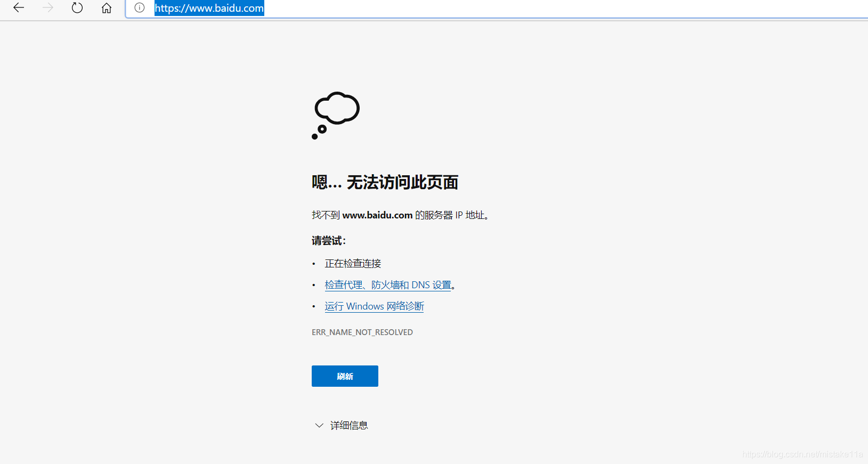Click the thought cloud error illustration
Image resolution: width=868 pixels, height=464 pixels.
pos(336,116)
